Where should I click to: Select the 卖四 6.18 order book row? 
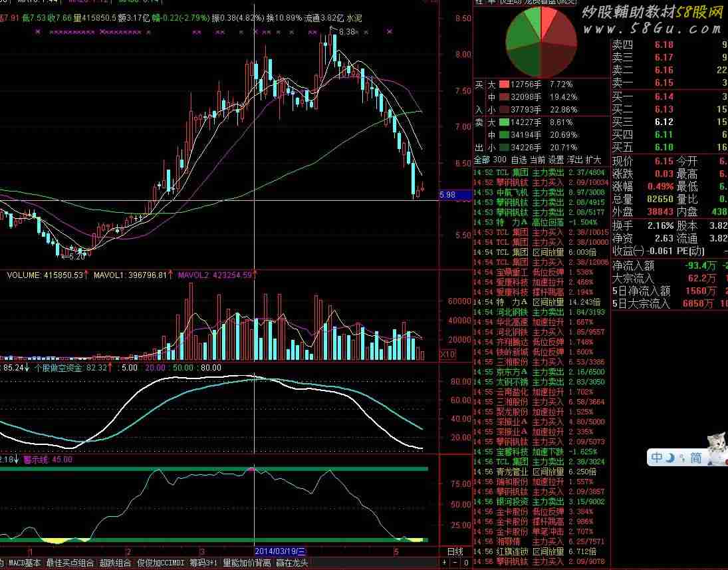point(669,45)
